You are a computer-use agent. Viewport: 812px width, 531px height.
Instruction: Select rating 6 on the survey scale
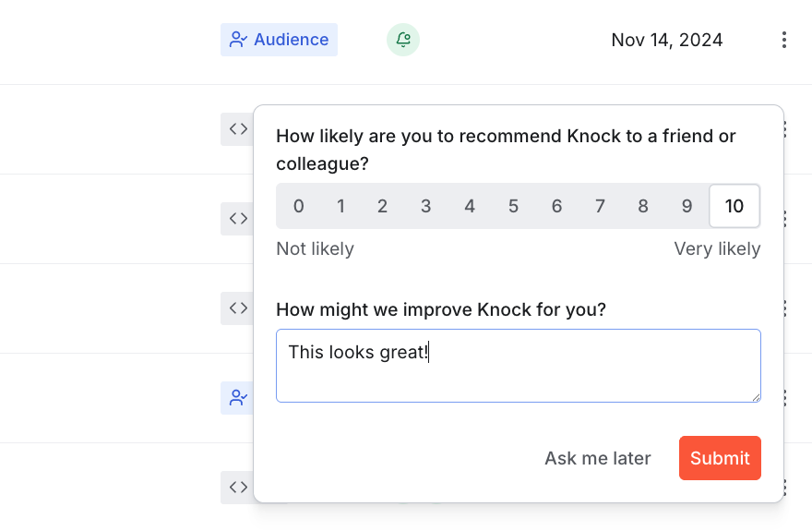[x=556, y=206]
